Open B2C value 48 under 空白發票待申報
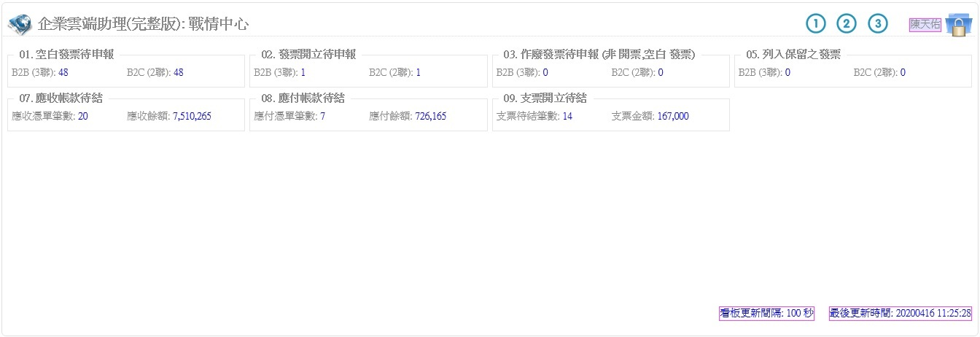 (178, 72)
